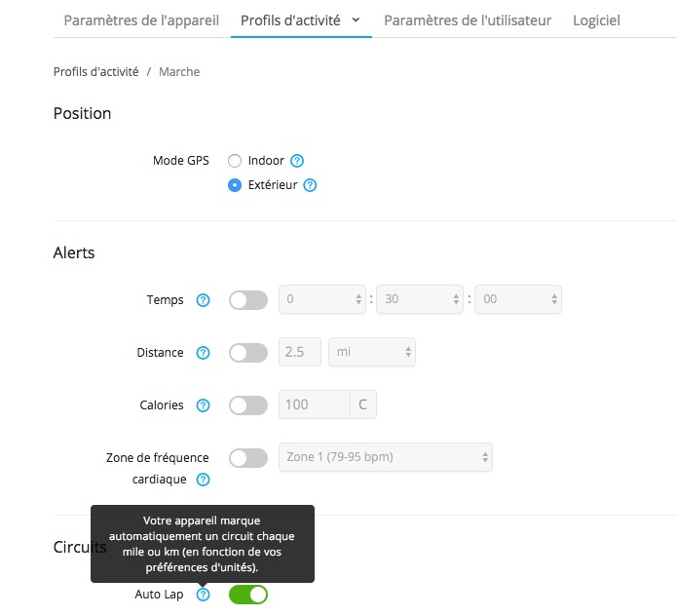Switch to Paramètres de l'appareil tab
Screen dimensions: 677x616
click(141, 19)
